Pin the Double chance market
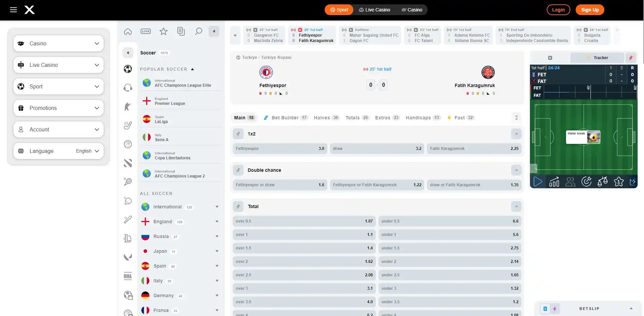Viewport: 644px width, 316px height. point(238,170)
